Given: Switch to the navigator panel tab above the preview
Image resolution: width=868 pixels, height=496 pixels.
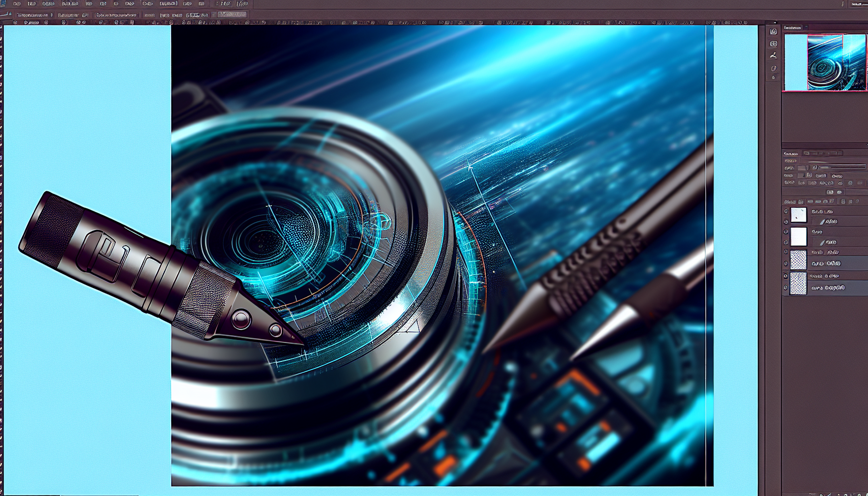Looking at the screenshot, I should (793, 28).
